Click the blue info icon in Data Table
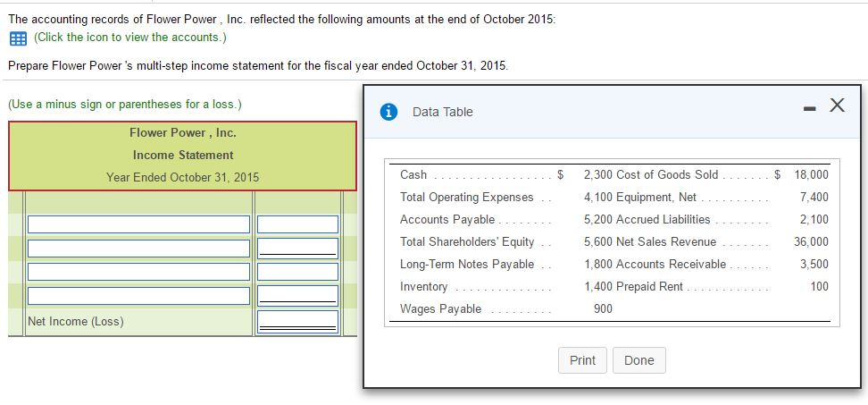 pos(388,112)
